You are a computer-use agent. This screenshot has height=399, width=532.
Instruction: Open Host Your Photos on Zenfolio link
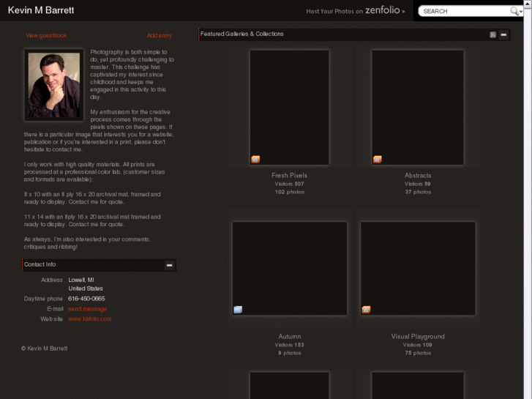coord(355,11)
